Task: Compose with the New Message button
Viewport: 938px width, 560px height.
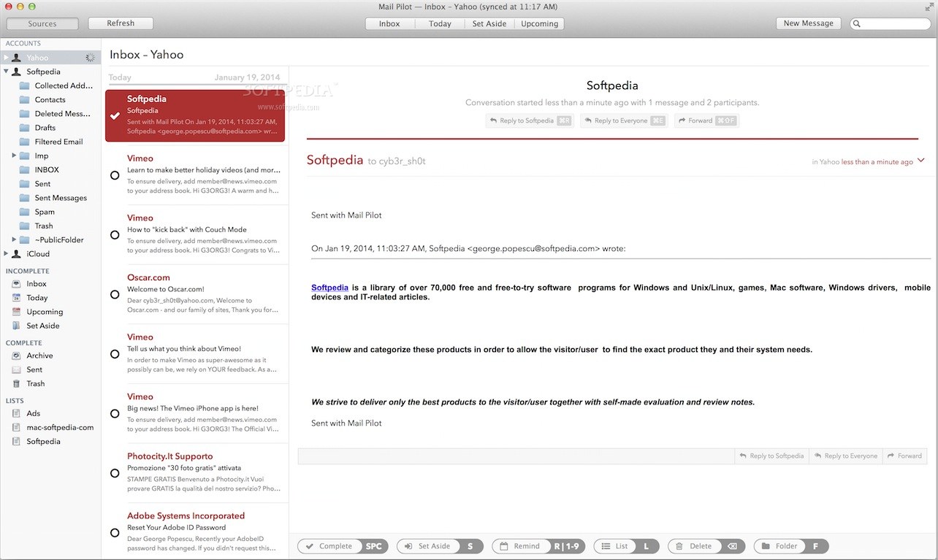Action: (x=808, y=23)
